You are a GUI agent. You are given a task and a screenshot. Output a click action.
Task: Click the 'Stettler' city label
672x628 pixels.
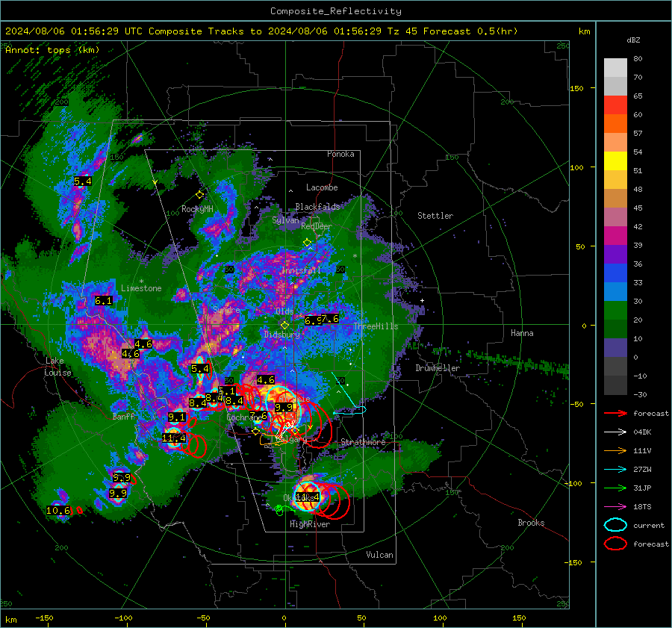pyautogui.click(x=435, y=216)
